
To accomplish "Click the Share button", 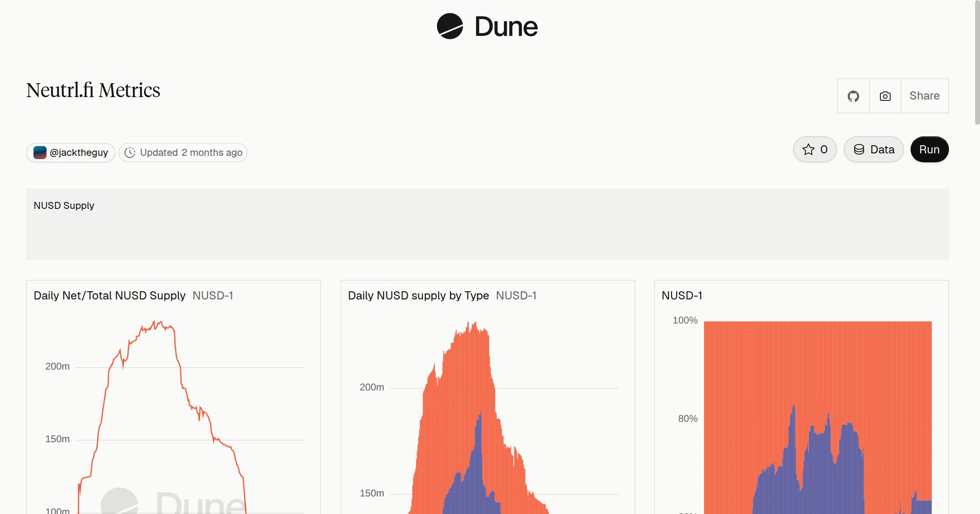I will click(924, 96).
